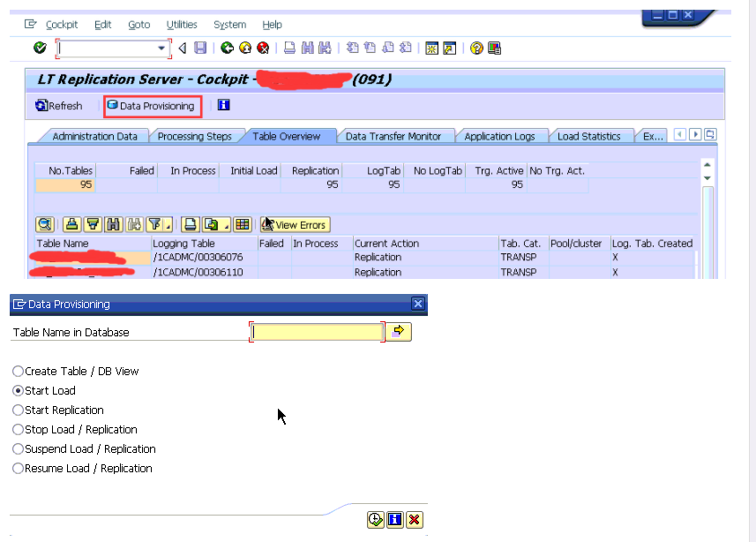Click the Help question mark icon in toolbar
This screenshot has height=542, width=756.
click(475, 48)
